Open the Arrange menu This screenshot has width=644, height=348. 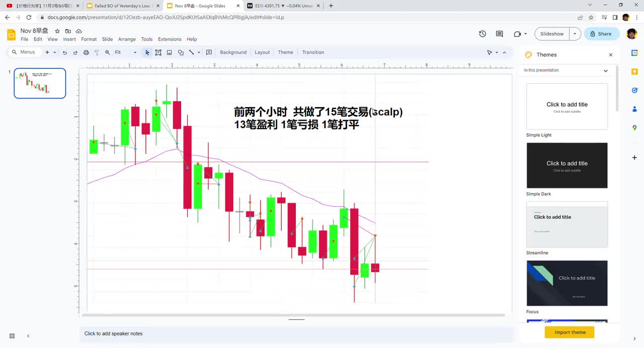[x=127, y=39]
